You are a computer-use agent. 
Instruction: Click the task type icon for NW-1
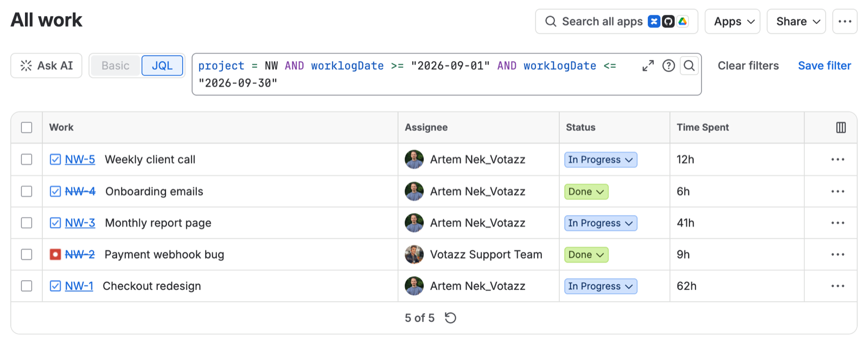[x=55, y=285]
